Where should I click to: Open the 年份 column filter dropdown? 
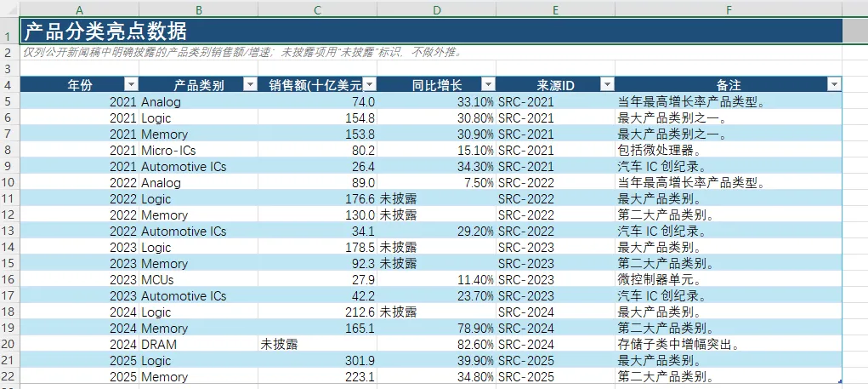[x=131, y=85]
